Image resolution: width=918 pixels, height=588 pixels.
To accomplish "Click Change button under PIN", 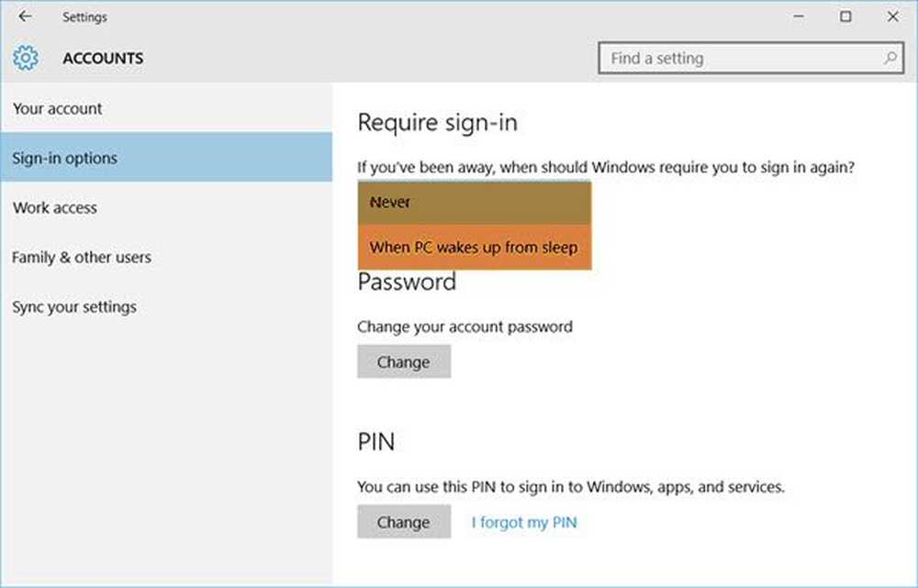I will click(404, 522).
